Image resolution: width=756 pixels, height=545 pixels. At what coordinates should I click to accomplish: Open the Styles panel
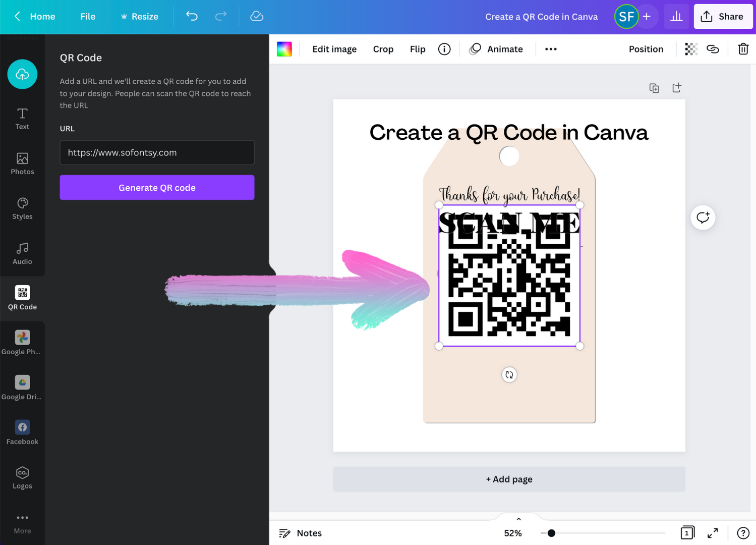coord(22,208)
